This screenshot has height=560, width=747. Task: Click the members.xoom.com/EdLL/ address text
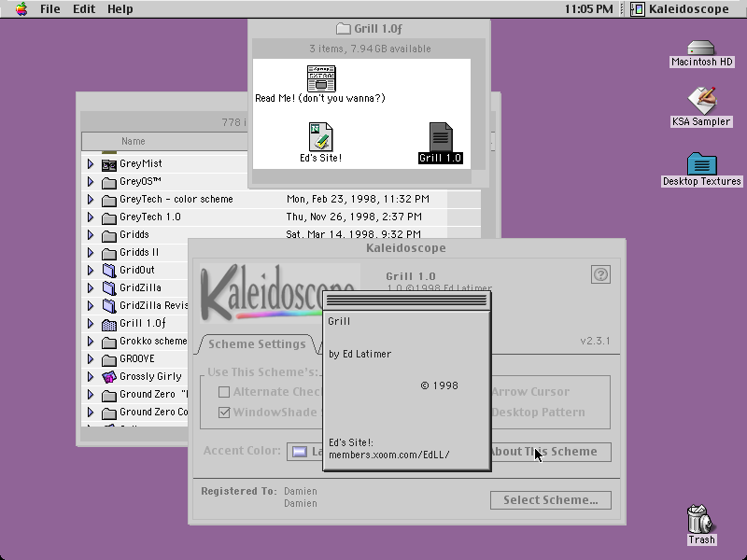click(x=389, y=455)
